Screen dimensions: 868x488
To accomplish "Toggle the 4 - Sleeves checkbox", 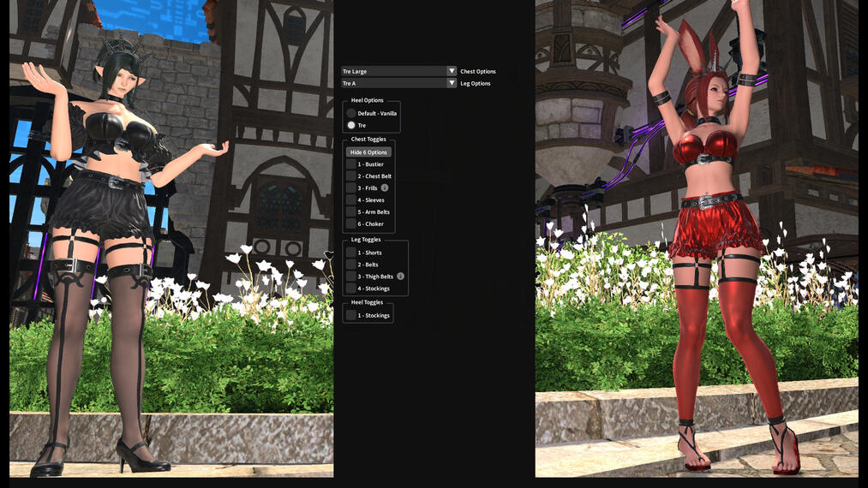I will (x=350, y=199).
